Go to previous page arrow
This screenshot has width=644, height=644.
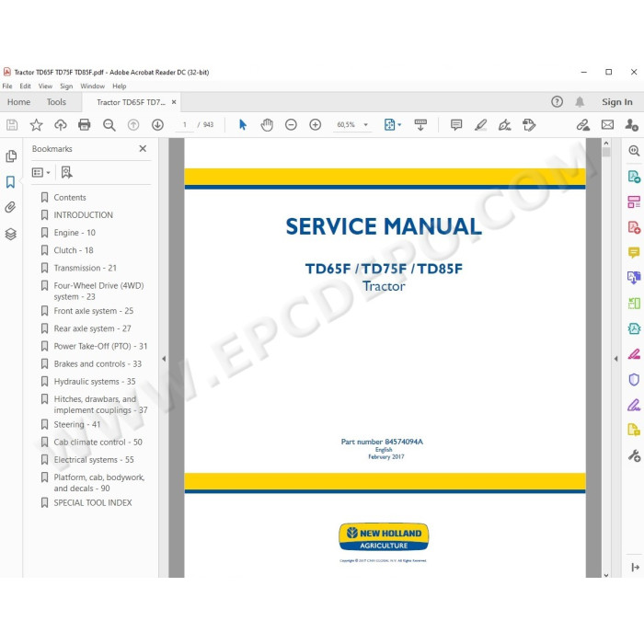tap(133, 125)
